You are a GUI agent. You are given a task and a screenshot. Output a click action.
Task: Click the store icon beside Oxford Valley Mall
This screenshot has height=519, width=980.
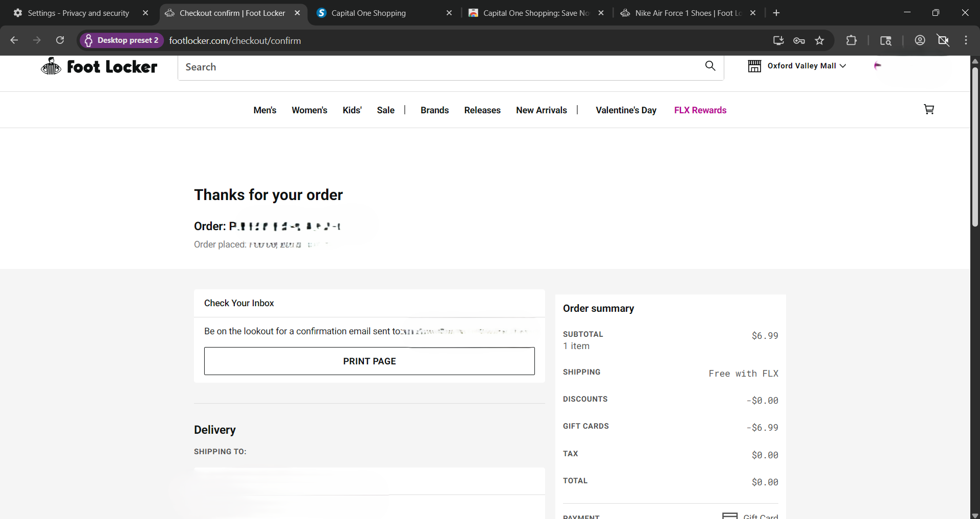tap(754, 66)
